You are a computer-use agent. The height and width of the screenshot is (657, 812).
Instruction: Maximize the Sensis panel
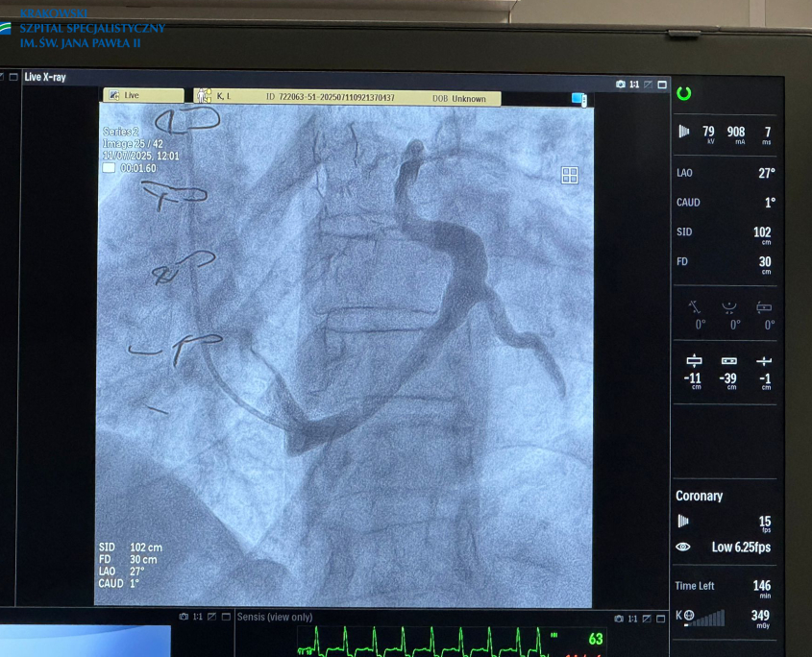click(x=661, y=619)
